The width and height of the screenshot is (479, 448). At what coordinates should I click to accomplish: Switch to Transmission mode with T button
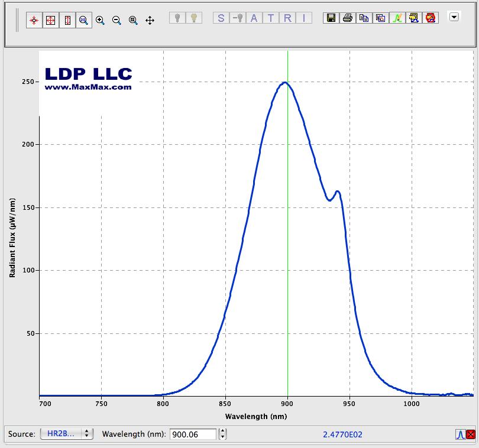click(x=271, y=18)
